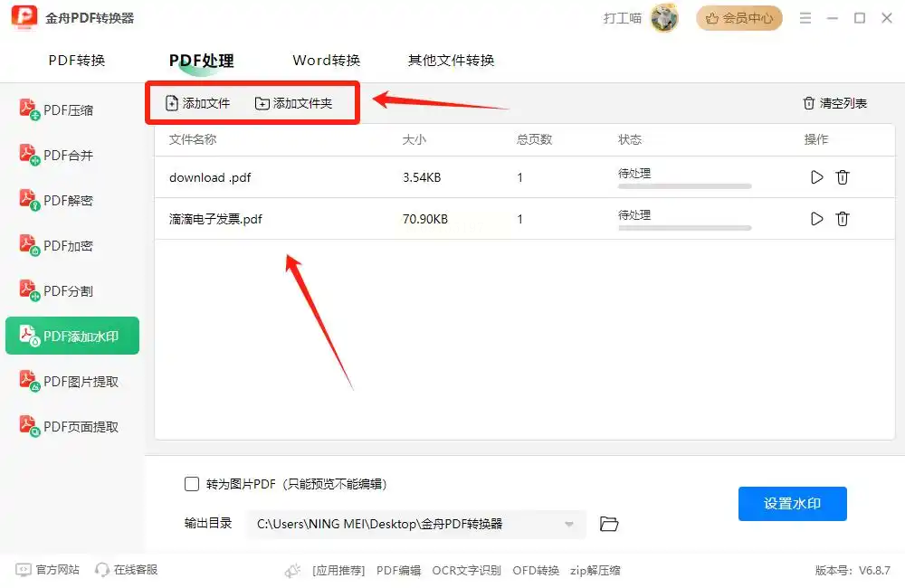
Task: Switch to the PDF处理 tab
Action: click(202, 60)
